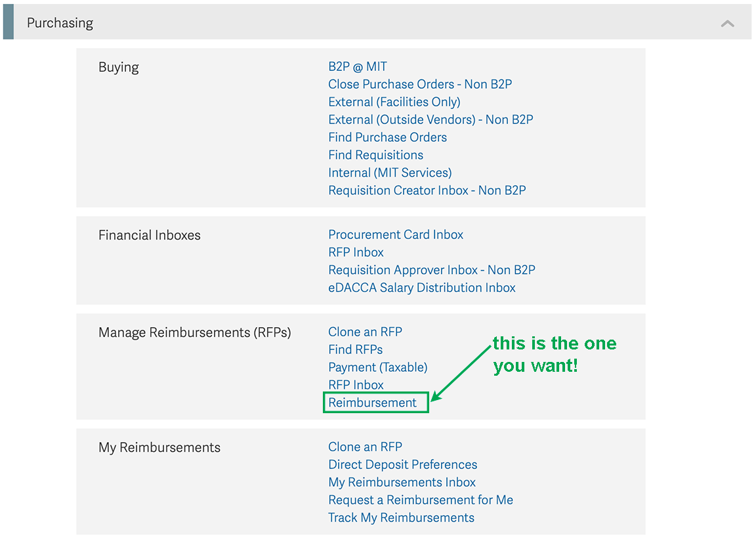Open External (Outside Vendors) - Non B2P

430,120
